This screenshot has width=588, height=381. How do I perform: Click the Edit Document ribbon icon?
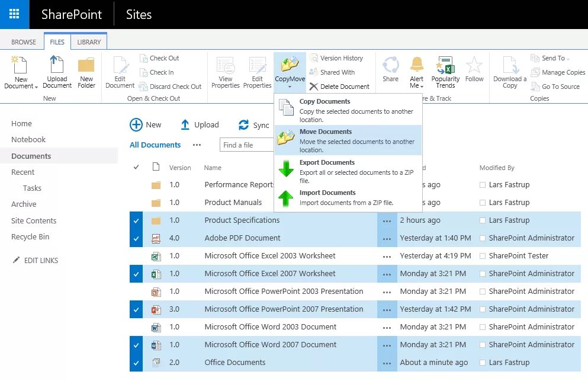tap(120, 72)
